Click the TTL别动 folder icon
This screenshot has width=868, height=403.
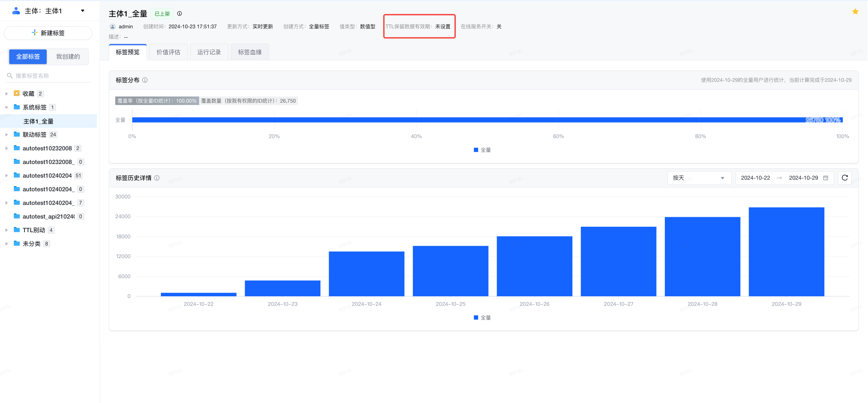coord(16,230)
